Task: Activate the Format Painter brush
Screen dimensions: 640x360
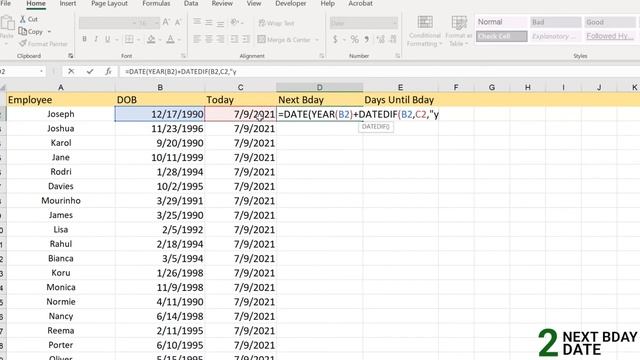Action: (23, 43)
